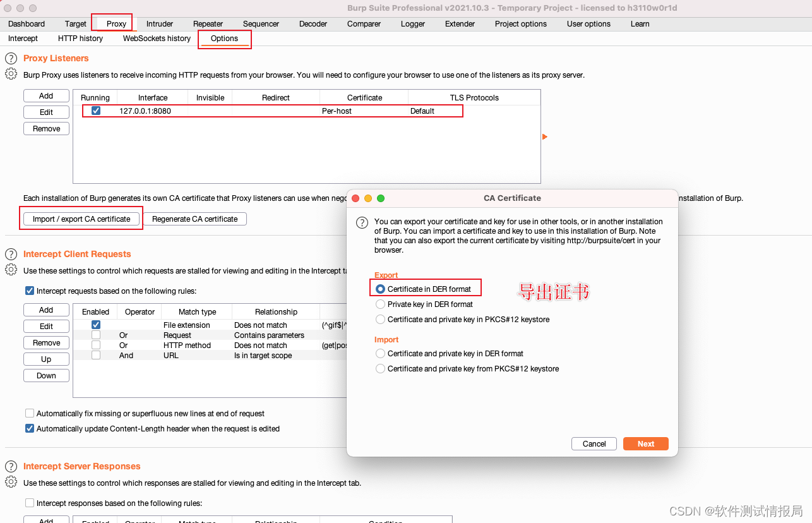Select export PKCS#12 keystore option
812x523 pixels.
click(380, 319)
